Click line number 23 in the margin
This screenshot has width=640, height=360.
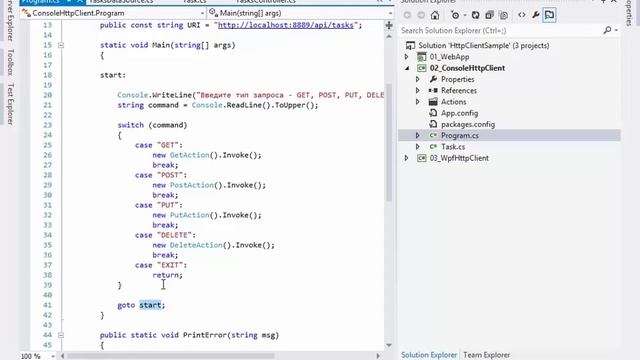pos(47,125)
